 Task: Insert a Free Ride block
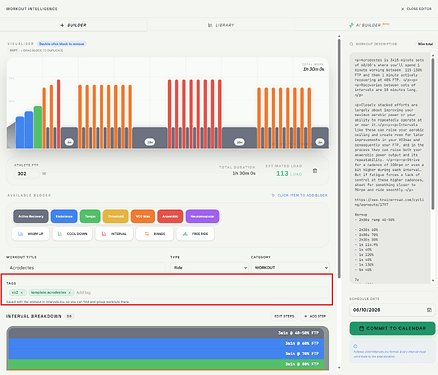pyautogui.click(x=195, y=234)
